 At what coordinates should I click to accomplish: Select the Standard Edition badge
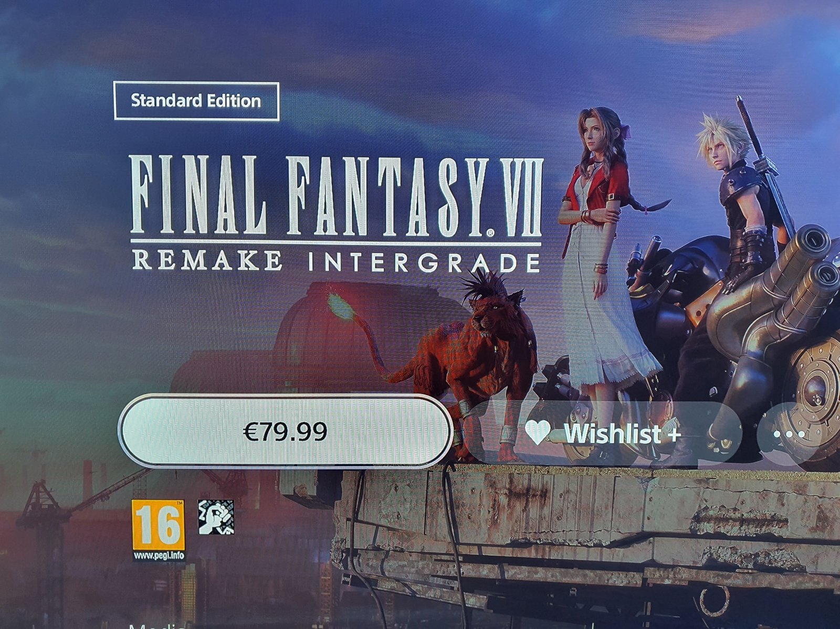196,101
